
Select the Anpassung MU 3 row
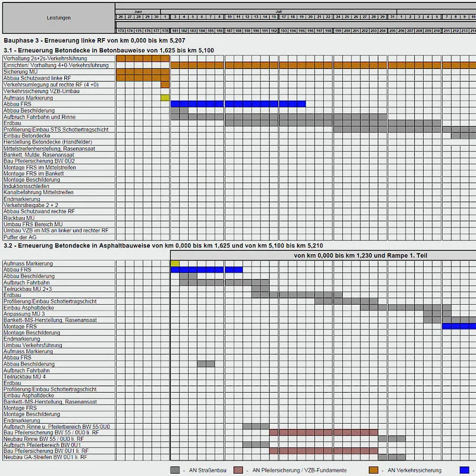tap(59, 314)
